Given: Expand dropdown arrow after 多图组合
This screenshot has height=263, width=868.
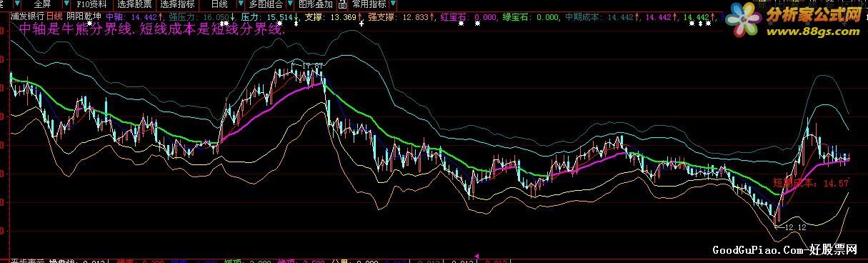Looking at the screenshot, I should click(x=290, y=4).
